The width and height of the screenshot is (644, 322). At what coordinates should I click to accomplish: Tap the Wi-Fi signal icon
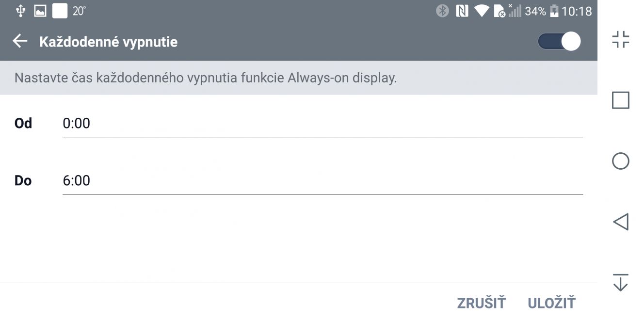click(x=482, y=11)
